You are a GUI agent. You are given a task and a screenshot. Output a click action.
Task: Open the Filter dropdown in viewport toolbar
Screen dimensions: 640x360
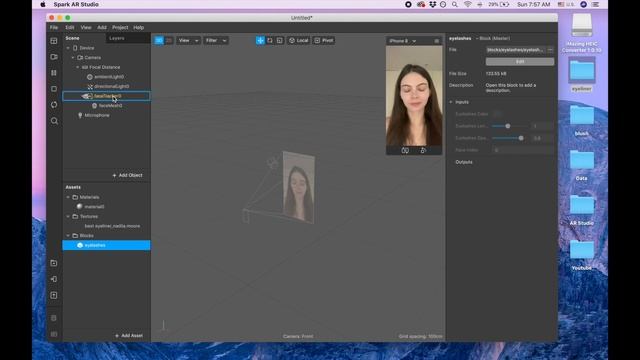216,40
